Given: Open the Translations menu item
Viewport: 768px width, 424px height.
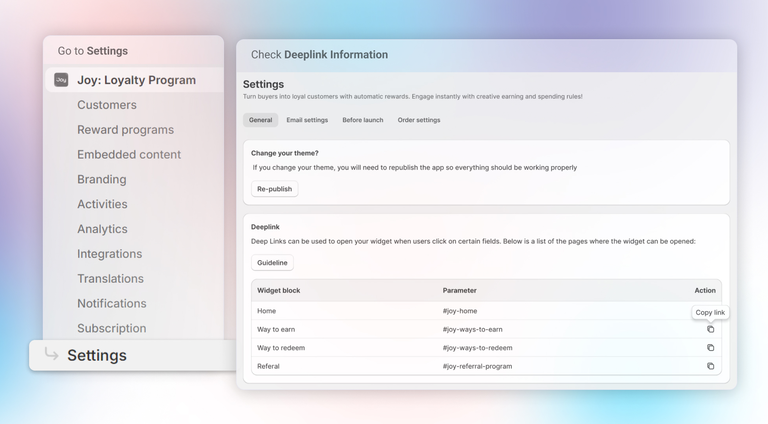Looking at the screenshot, I should pyautogui.click(x=110, y=279).
